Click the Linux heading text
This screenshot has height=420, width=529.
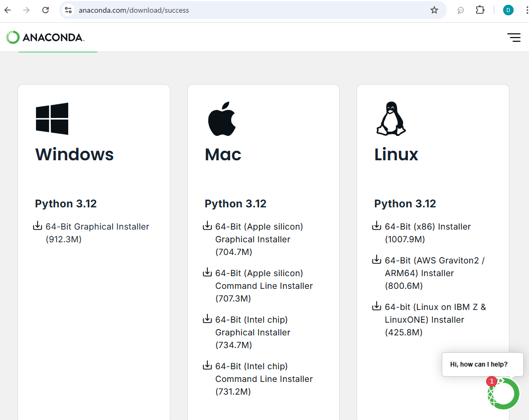tap(396, 154)
